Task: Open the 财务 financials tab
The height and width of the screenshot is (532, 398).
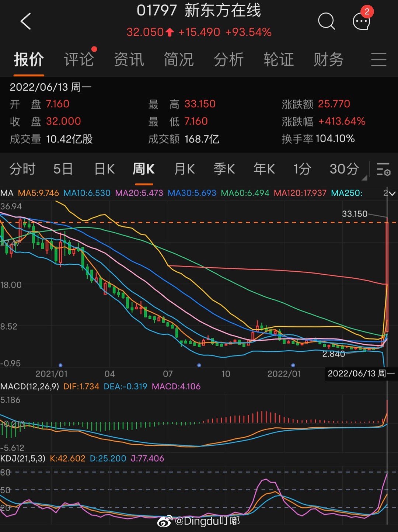Action: [328, 60]
